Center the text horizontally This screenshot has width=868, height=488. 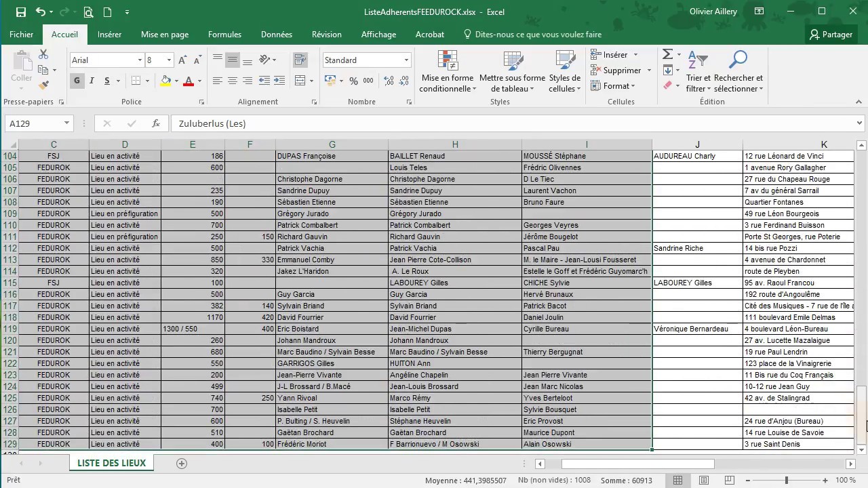[232, 81]
